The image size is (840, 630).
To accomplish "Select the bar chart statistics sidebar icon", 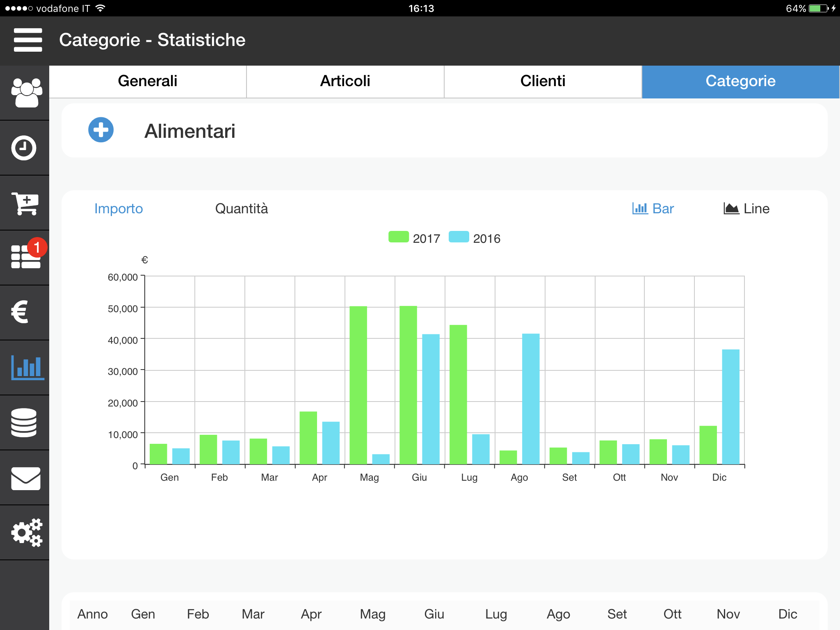I will pyautogui.click(x=27, y=367).
